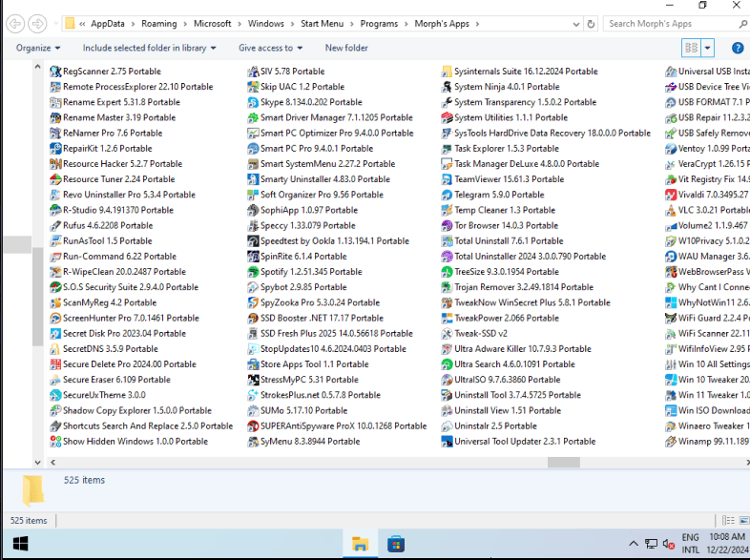Screen dimensions: 750x560
Task: Open Microsoft Store from the taskbar
Action: (x=396, y=544)
